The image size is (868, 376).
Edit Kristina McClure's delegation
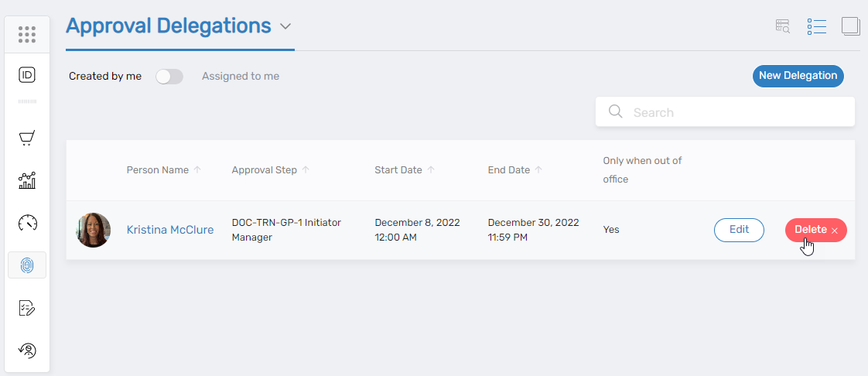pyautogui.click(x=739, y=230)
